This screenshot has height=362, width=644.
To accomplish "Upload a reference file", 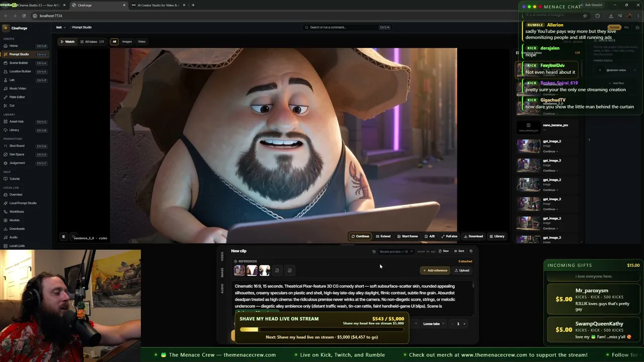I will pos(462,270).
